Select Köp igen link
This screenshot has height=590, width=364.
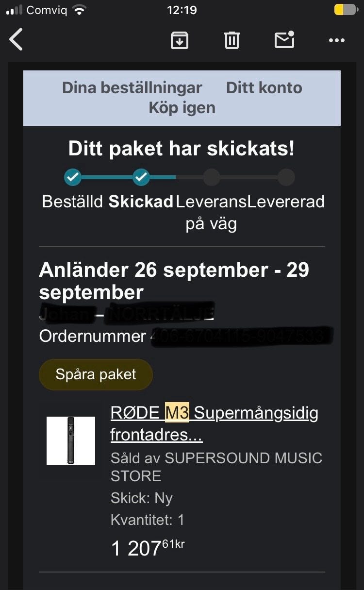[x=182, y=108]
